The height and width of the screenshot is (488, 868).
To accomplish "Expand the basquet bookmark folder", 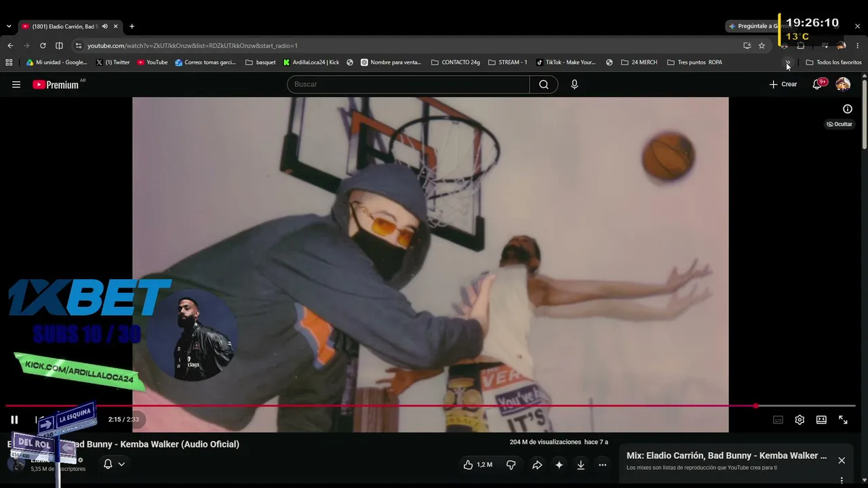I will click(x=260, y=62).
